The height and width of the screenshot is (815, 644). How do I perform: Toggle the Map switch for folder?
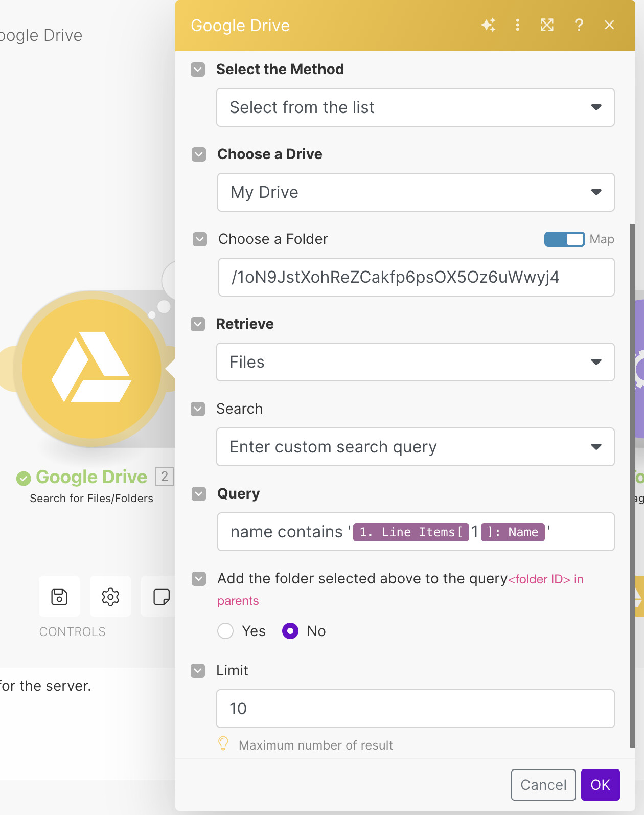[564, 239]
